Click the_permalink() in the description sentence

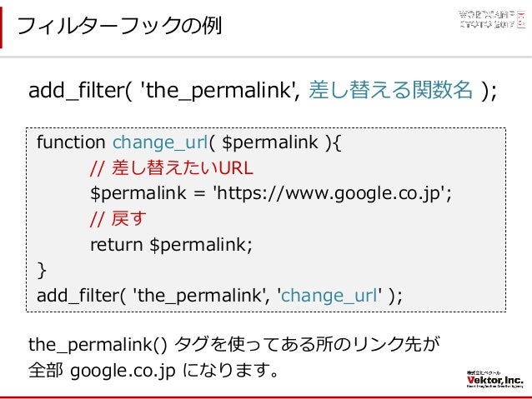click(98, 345)
